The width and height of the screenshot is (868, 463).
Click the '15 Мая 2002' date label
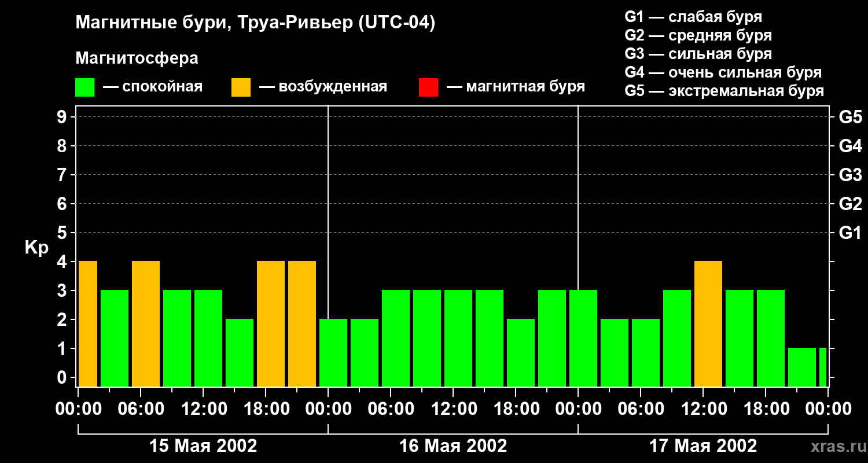click(x=203, y=446)
